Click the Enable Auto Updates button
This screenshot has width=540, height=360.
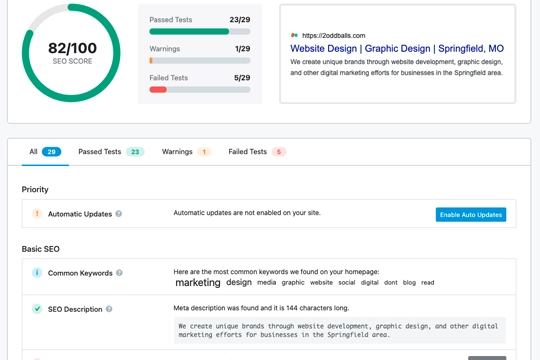coord(471,215)
